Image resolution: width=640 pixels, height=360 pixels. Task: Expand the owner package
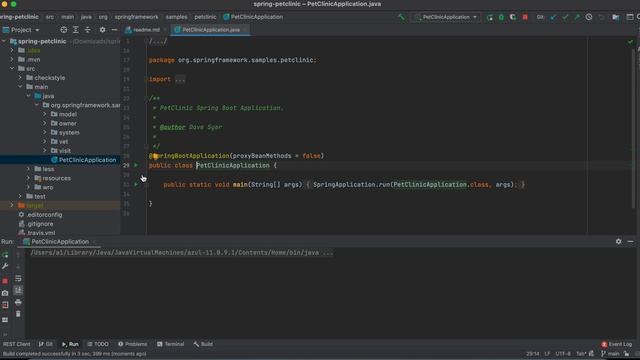(x=44, y=123)
